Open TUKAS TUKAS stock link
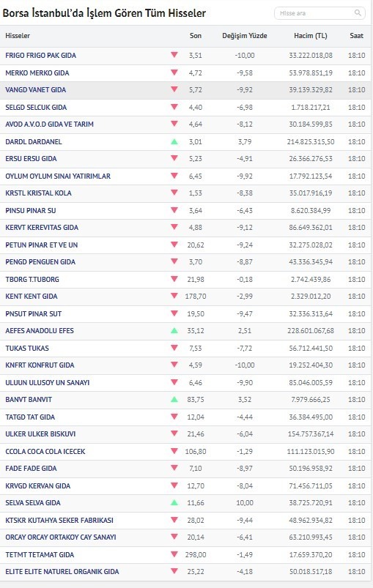 coord(27,349)
